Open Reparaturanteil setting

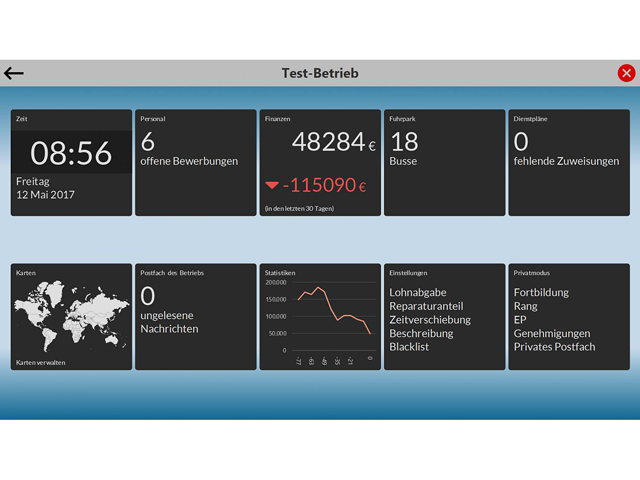click(x=426, y=306)
